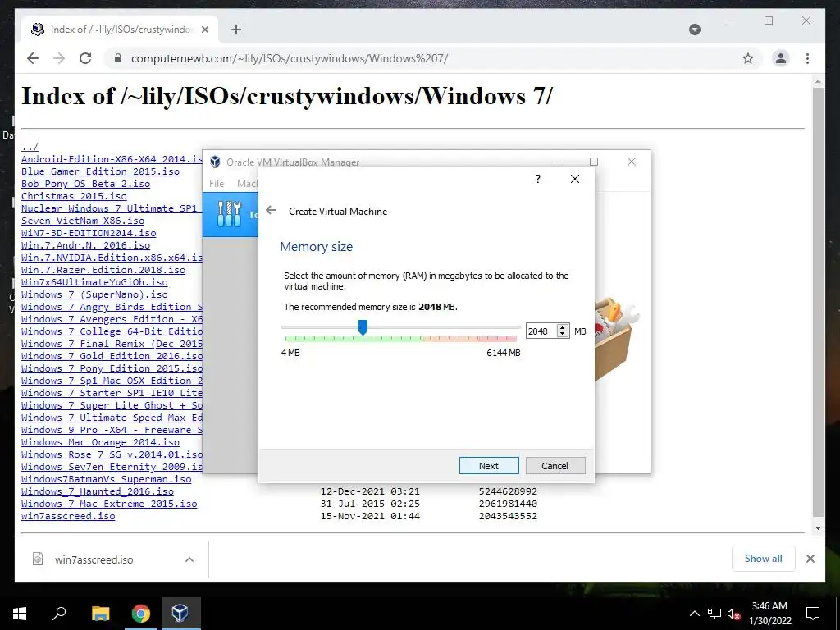Open File Explorer from taskbar
Viewport: 840px width, 630px height.
coord(100,614)
